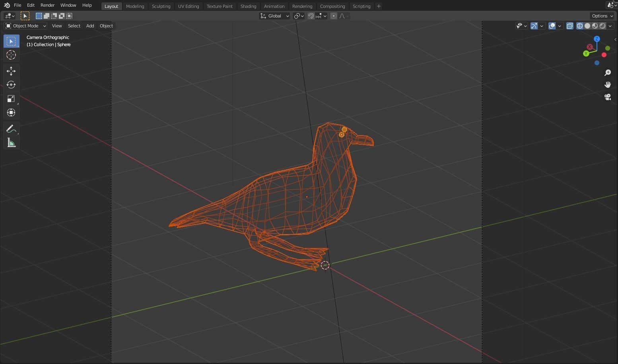Image resolution: width=618 pixels, height=364 pixels.
Task: Click the tweak arrow tool icon in header
Action: click(x=25, y=16)
